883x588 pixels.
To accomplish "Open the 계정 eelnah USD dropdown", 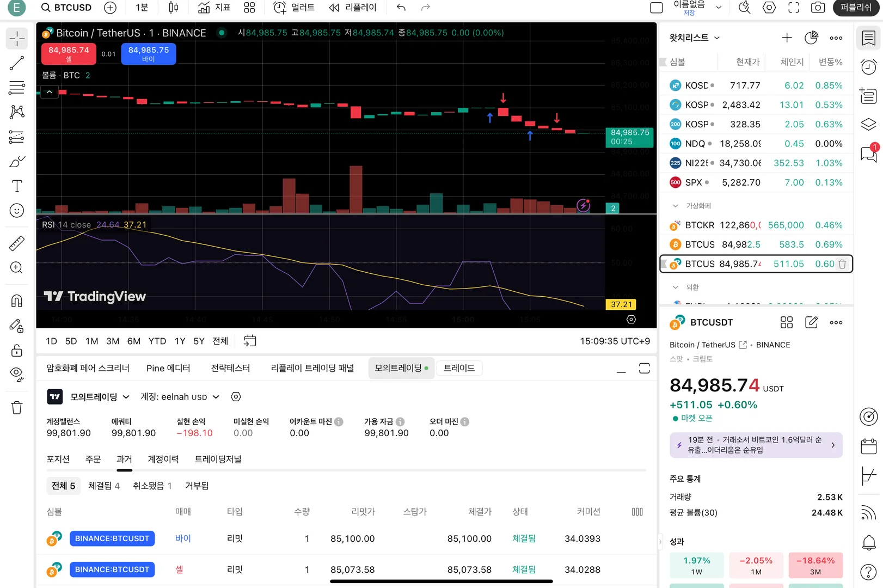I will pyautogui.click(x=180, y=397).
